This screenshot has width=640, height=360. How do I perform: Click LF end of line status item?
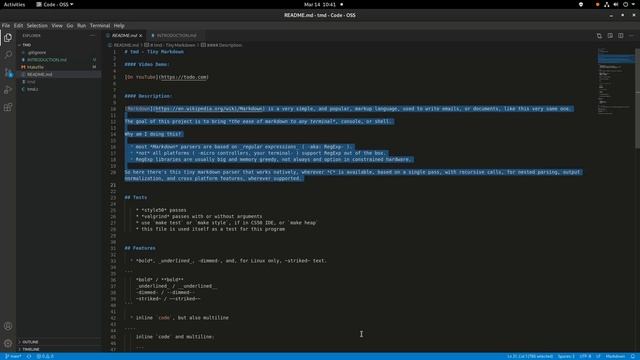[598, 356]
